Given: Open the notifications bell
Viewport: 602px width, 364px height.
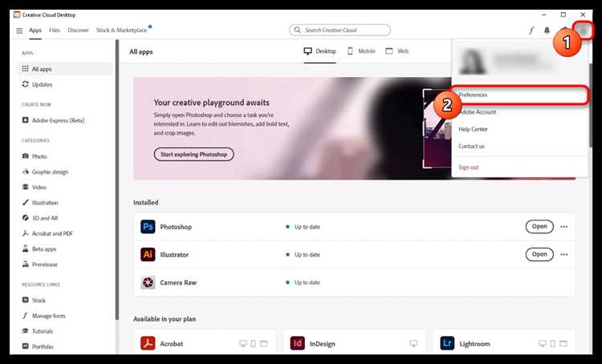Looking at the screenshot, I should point(547,30).
